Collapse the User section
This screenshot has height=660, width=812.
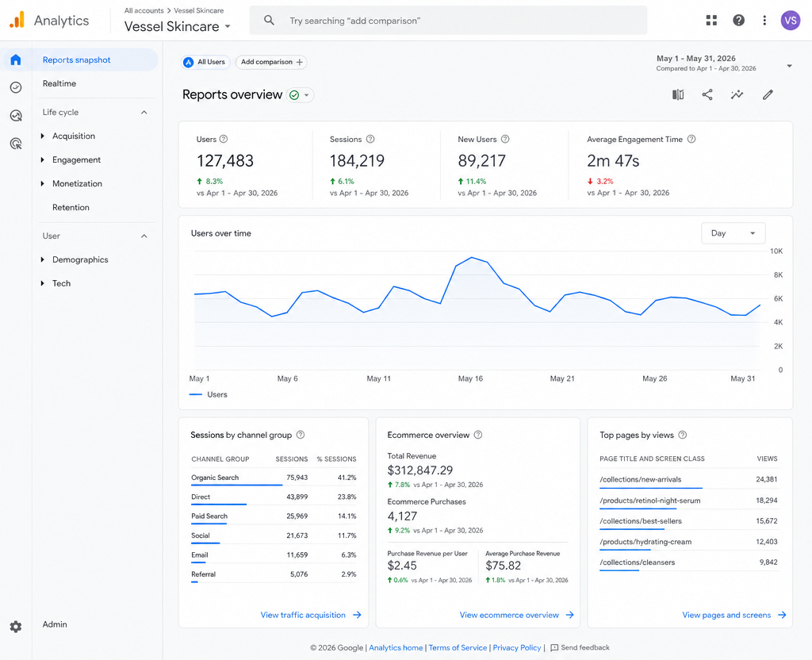[x=144, y=236]
